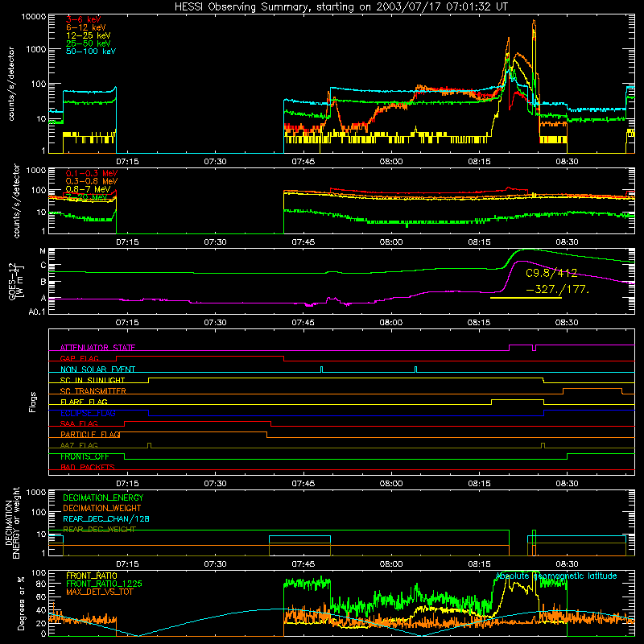The image size is (644, 644).
Task: Click the NON_SOLAR_EVENT flag label
Action: tap(97, 369)
